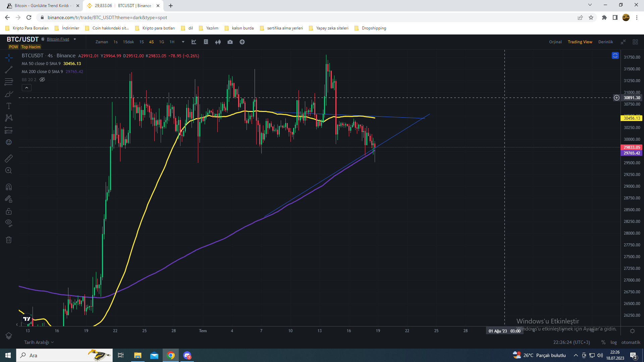This screenshot has width=644, height=362.
Task: Switch to the Derinlik depth tab
Action: point(606,42)
